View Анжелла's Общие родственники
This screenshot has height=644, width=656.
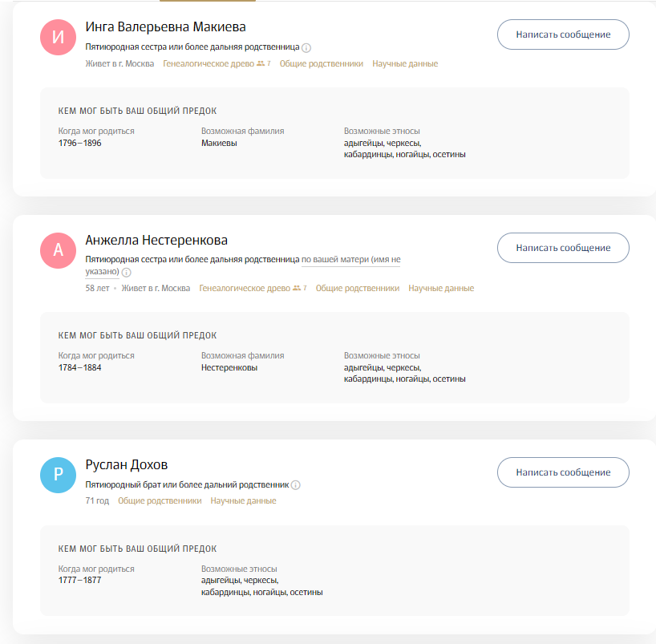click(357, 288)
